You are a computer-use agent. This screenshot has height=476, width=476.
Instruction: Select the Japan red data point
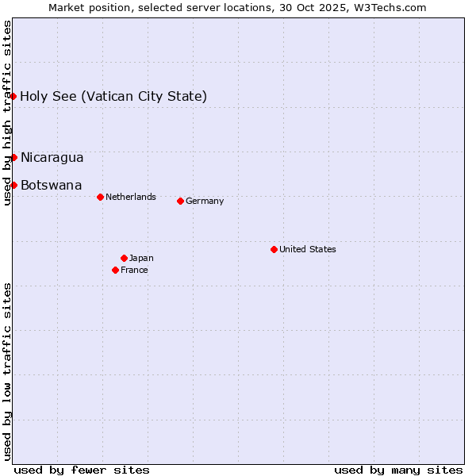[x=124, y=258]
